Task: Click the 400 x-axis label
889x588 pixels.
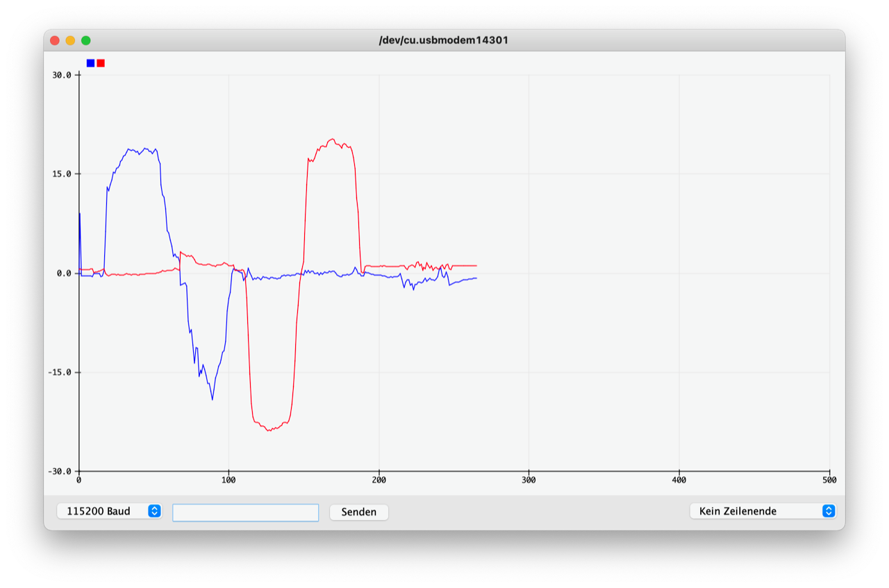Action: (679, 480)
